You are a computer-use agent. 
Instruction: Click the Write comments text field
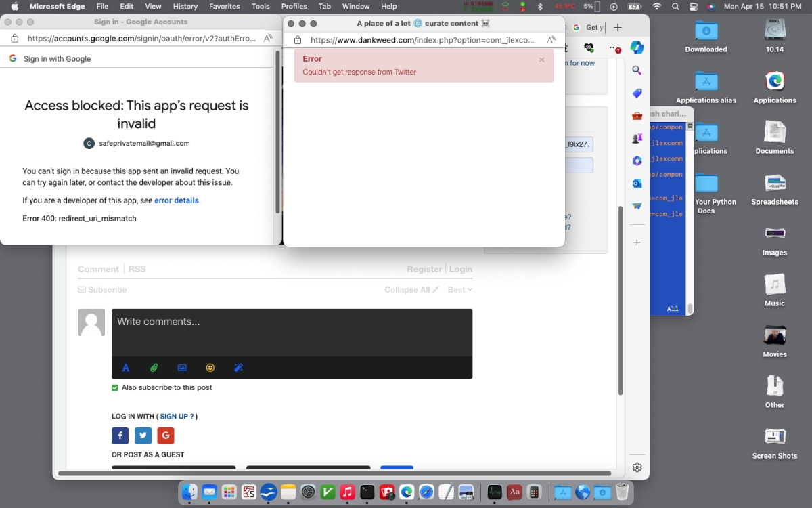click(x=292, y=332)
